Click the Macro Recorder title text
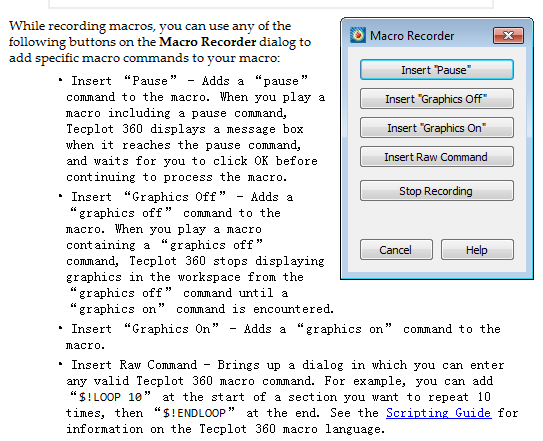Viewport: 543px width, 441px height. [x=412, y=36]
